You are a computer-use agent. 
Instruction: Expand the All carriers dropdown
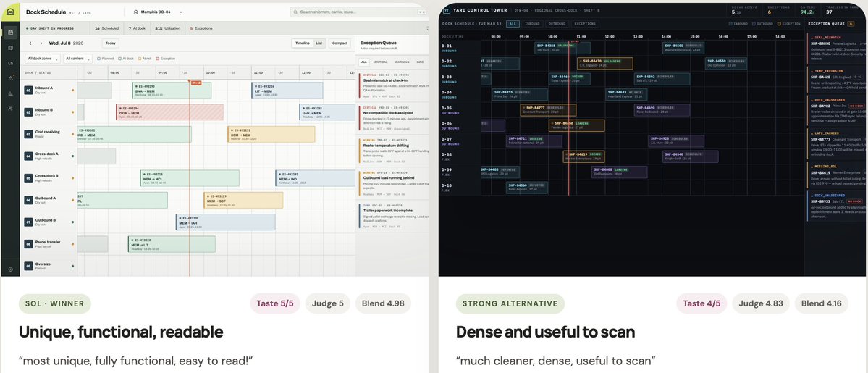click(x=77, y=58)
